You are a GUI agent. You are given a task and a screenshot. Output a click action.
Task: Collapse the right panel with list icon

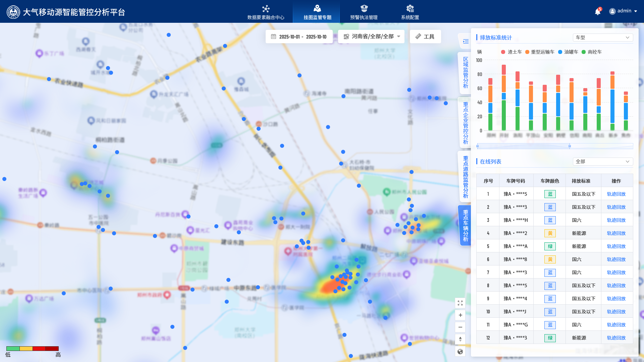[x=466, y=41]
